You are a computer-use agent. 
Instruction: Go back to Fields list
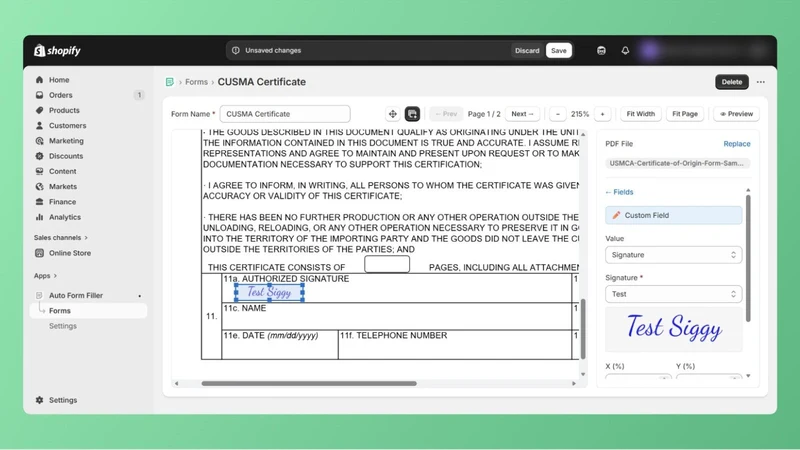point(619,192)
